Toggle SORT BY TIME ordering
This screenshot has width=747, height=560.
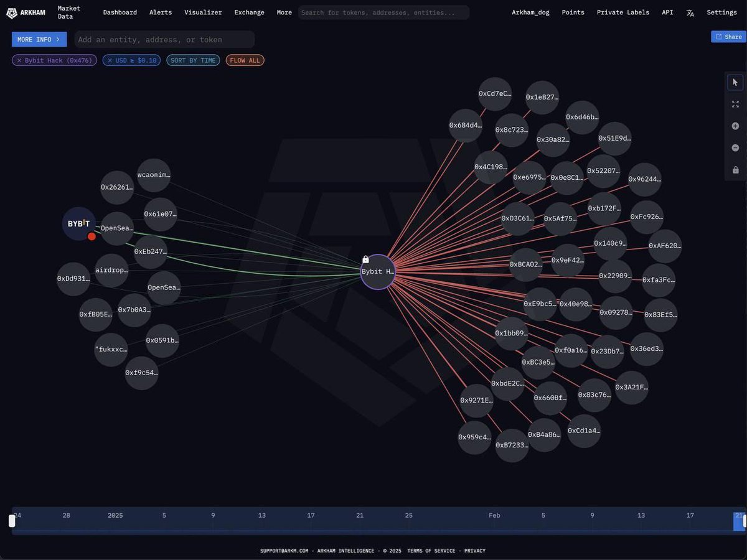(x=193, y=60)
